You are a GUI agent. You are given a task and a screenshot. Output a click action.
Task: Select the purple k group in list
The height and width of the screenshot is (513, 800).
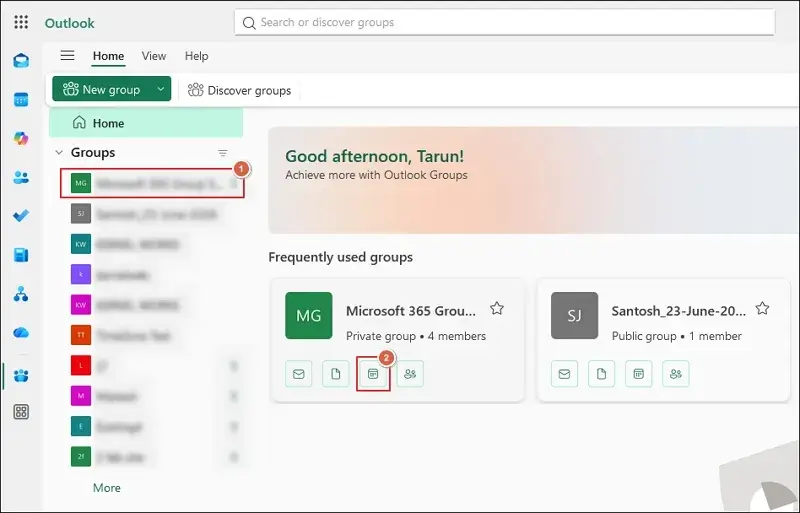(152, 275)
